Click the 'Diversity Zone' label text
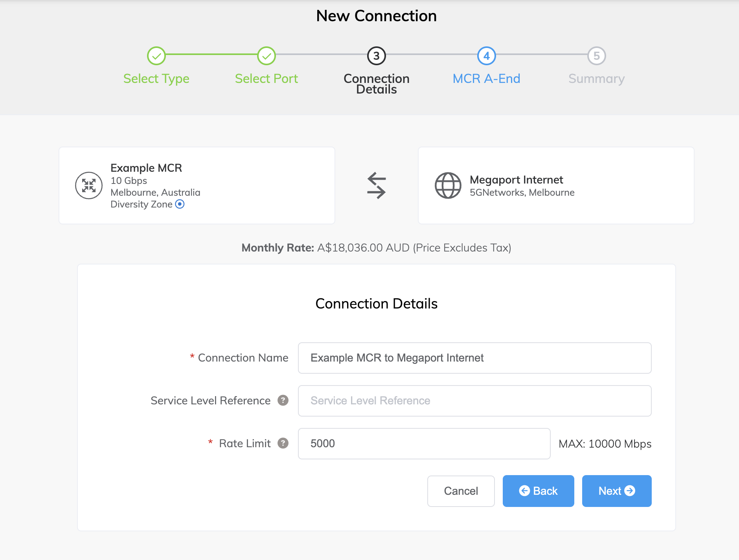The height and width of the screenshot is (560, 739). click(x=142, y=204)
